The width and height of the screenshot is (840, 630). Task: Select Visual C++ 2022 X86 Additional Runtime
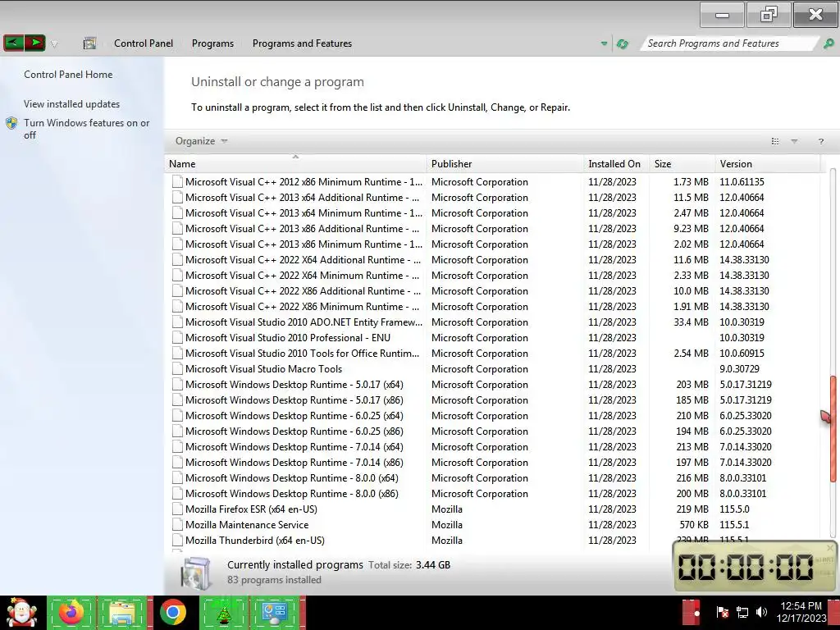pos(495,291)
